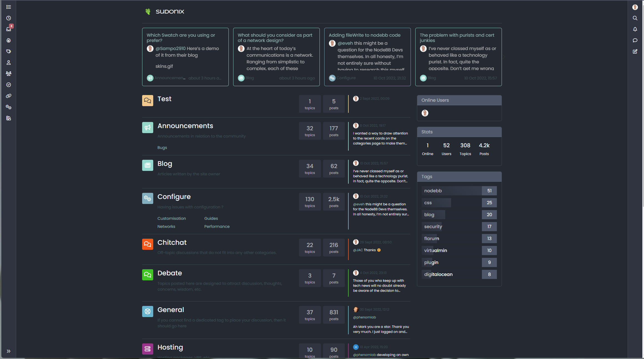This screenshot has height=359, width=644.
Task: Open the unread topics inbox icon
Action: pos(9,29)
